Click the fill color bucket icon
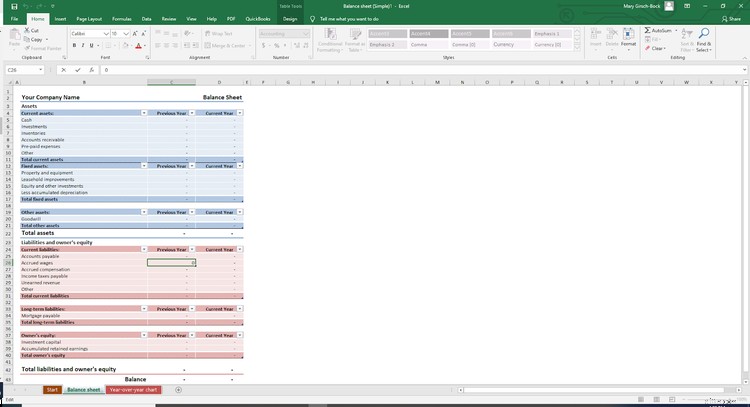The image size is (750, 407). (125, 45)
